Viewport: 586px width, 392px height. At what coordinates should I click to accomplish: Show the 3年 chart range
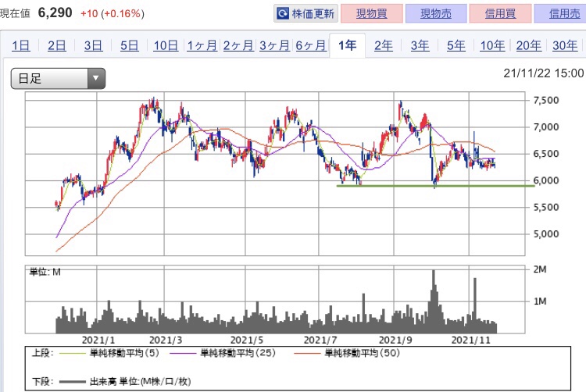click(420, 45)
